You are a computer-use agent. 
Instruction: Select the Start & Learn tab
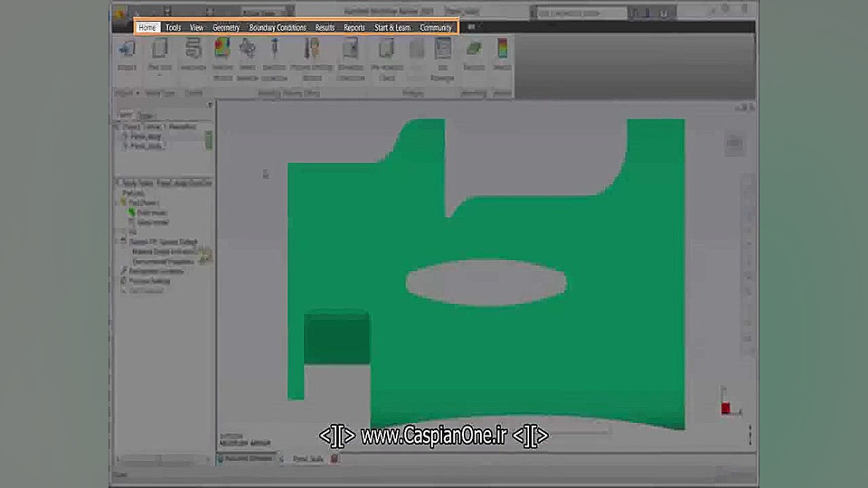tap(392, 27)
